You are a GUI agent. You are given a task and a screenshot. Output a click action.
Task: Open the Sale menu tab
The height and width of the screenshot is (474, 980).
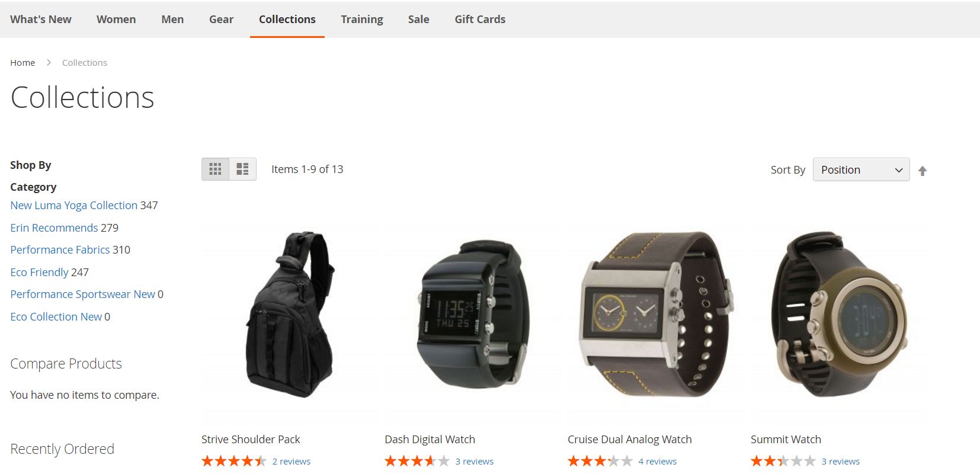click(x=418, y=20)
